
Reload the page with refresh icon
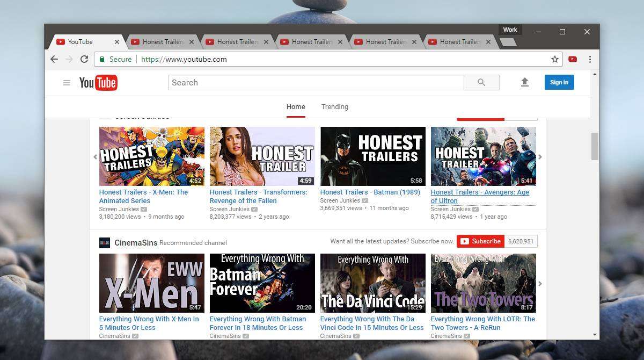point(84,59)
